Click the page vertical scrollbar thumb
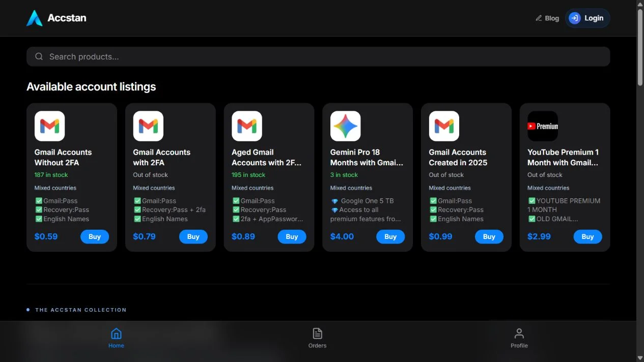644x362 pixels. click(640, 47)
